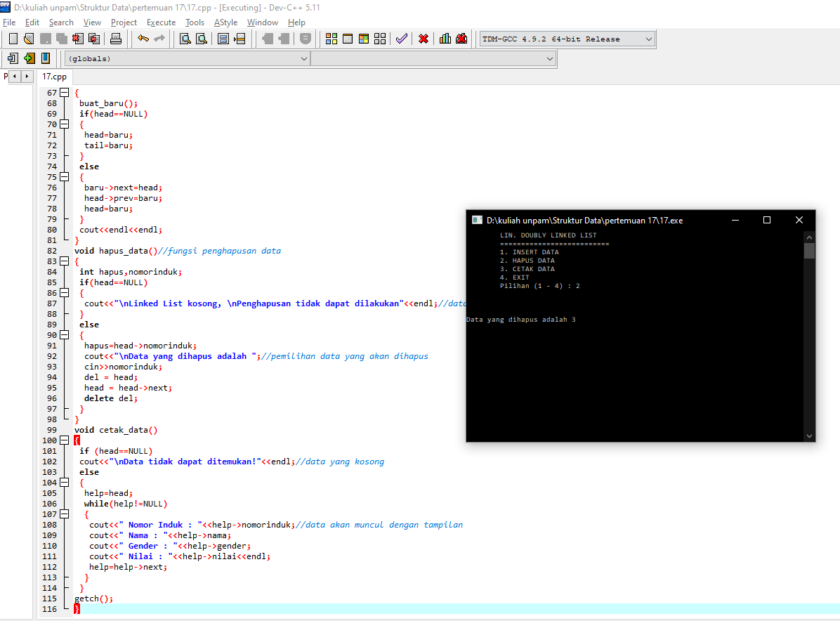The width and height of the screenshot is (840, 621).
Task: Maximize the 17.exe console window
Action: pos(767,220)
